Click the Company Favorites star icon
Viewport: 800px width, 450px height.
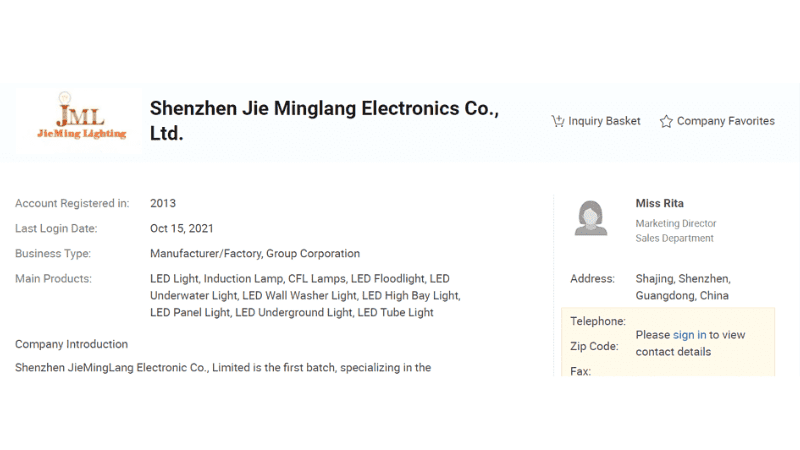(666, 121)
